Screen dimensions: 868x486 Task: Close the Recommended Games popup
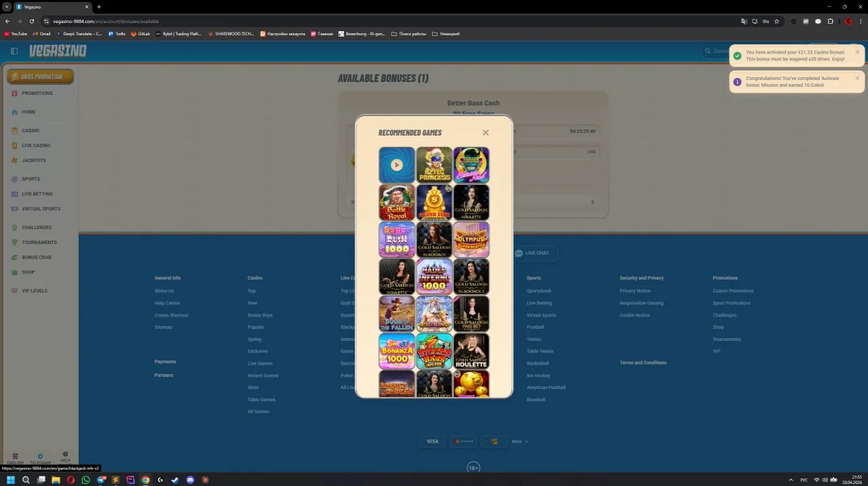click(x=486, y=133)
